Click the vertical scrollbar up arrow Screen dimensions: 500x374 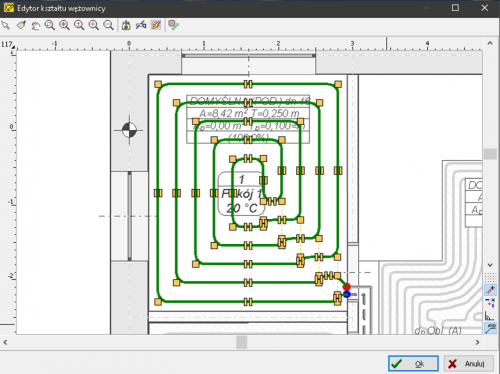click(490, 43)
